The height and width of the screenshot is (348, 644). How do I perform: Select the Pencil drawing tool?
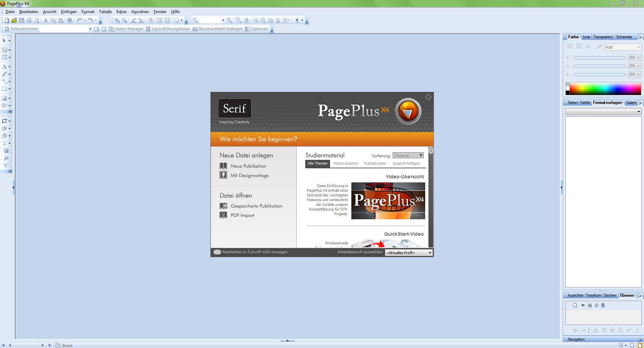4,74
